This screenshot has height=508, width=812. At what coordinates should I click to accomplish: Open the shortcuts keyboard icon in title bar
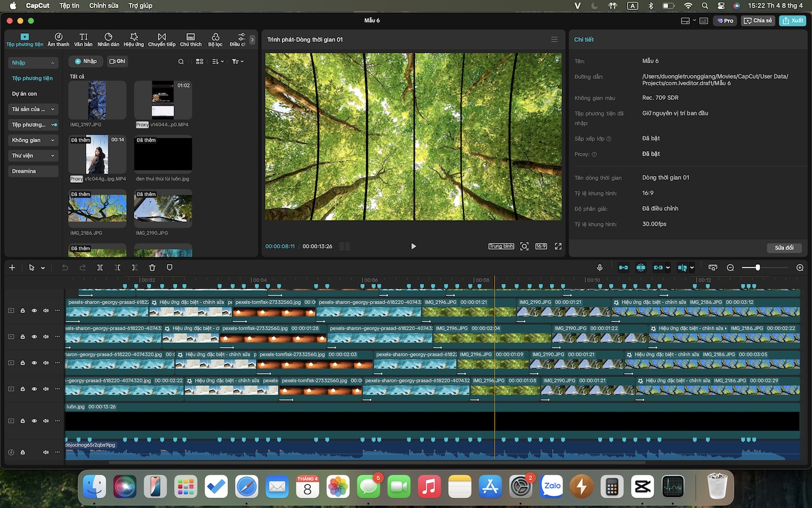click(704, 20)
